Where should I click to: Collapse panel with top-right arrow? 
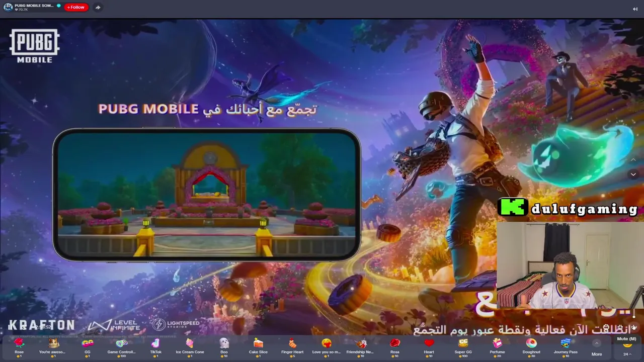(635, 9)
